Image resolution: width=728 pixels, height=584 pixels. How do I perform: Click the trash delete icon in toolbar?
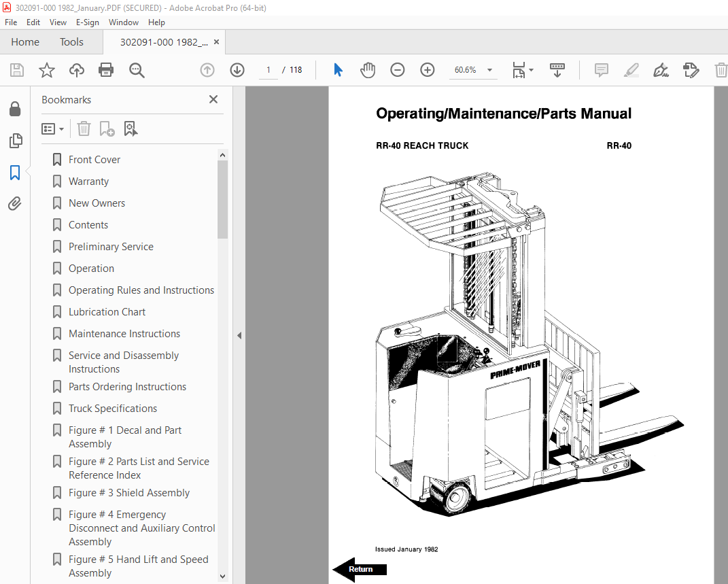721,70
